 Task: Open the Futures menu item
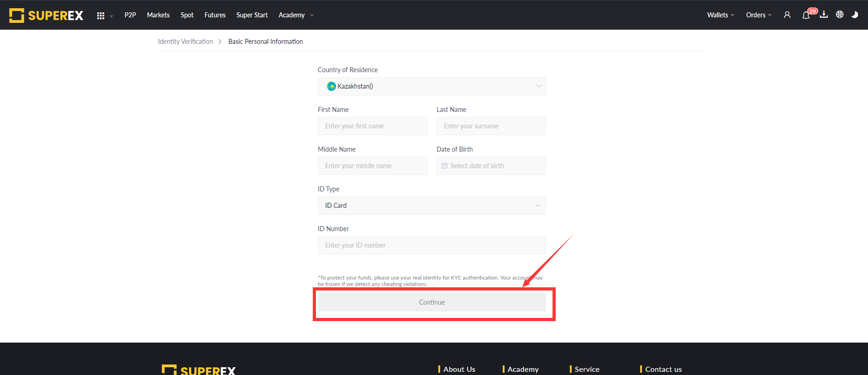pos(215,15)
